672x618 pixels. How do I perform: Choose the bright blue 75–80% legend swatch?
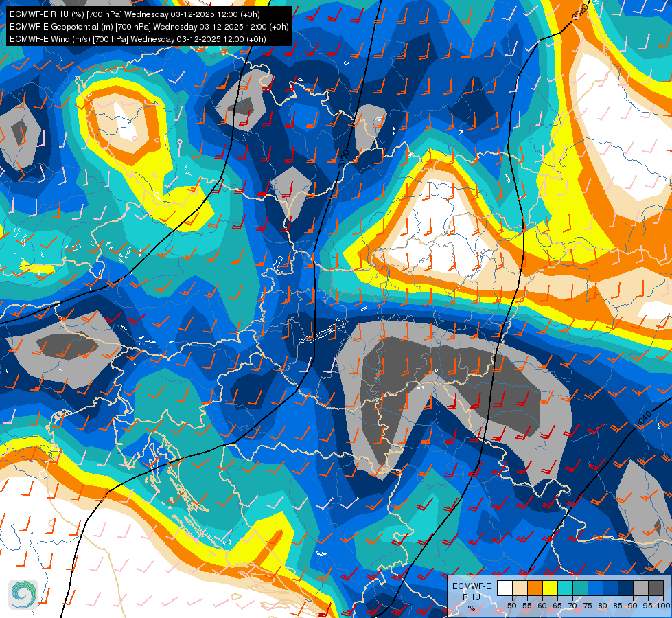pyautogui.click(x=595, y=588)
